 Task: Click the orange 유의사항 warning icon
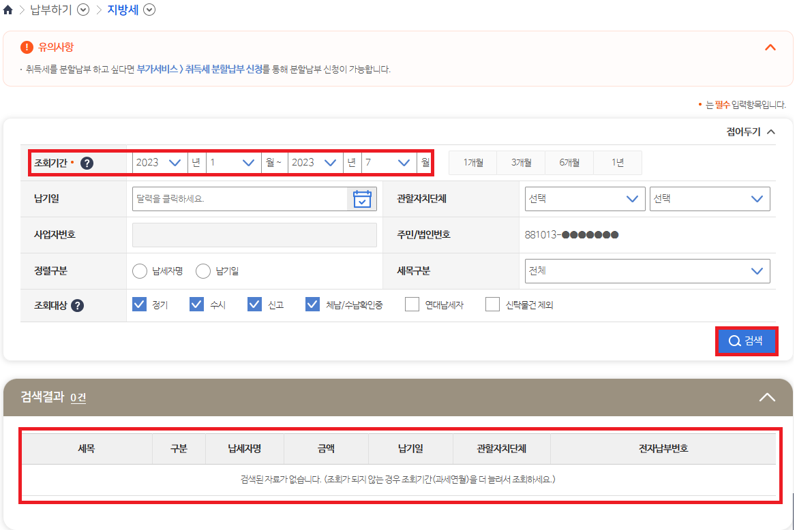[27, 47]
